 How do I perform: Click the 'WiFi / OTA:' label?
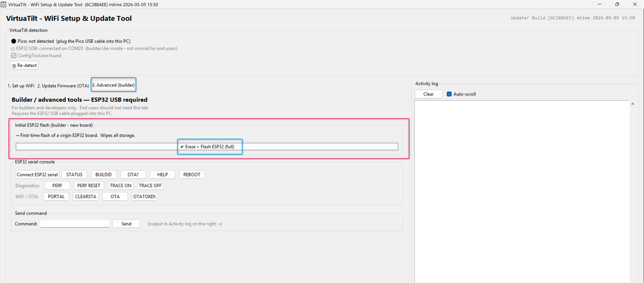point(27,197)
